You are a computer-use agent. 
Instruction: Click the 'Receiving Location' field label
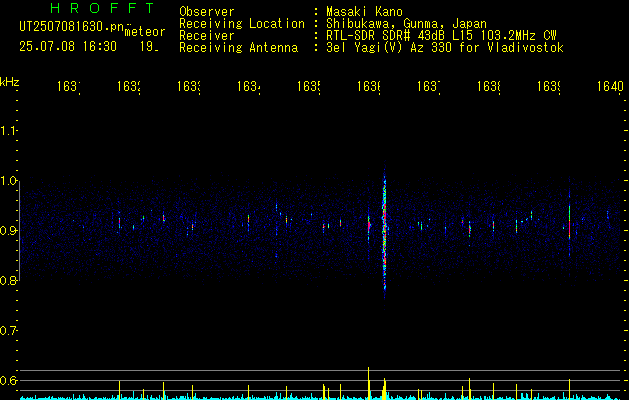coord(242,24)
